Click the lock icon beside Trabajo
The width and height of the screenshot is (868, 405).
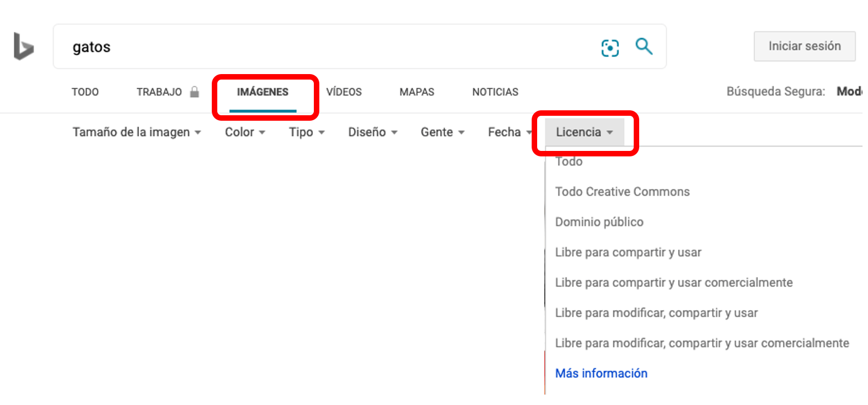(x=194, y=92)
